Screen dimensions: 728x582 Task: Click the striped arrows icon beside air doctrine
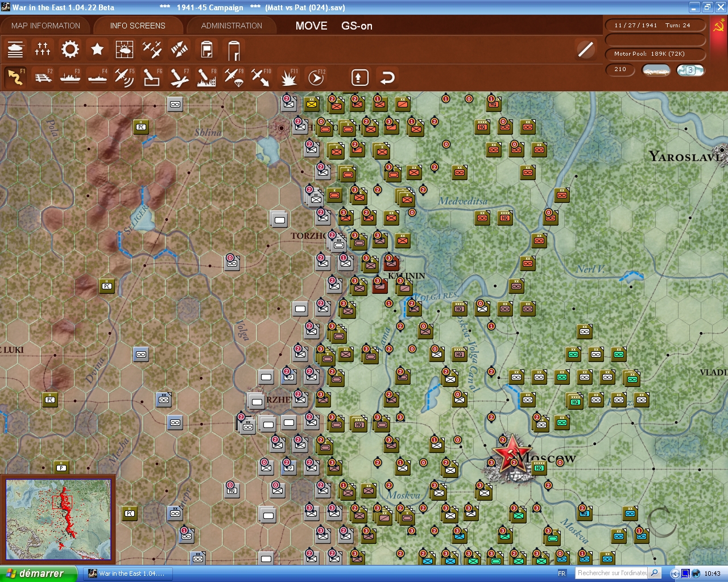[179, 49]
